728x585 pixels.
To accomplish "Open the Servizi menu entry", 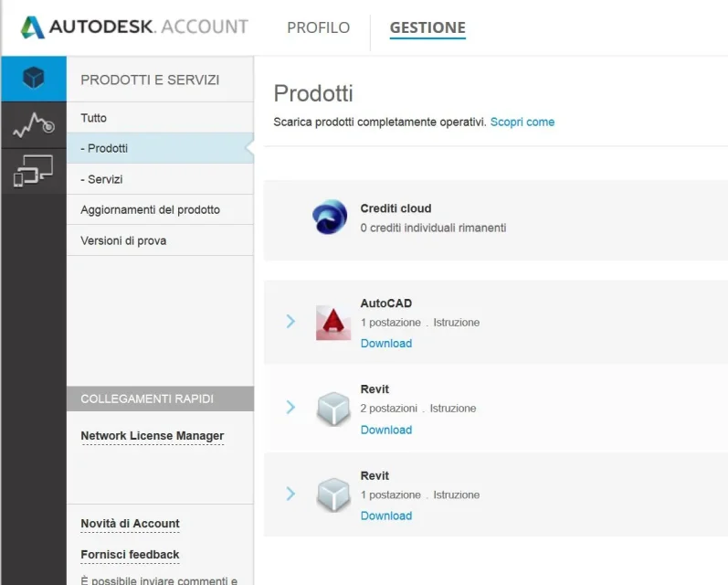I will pyautogui.click(x=160, y=179).
